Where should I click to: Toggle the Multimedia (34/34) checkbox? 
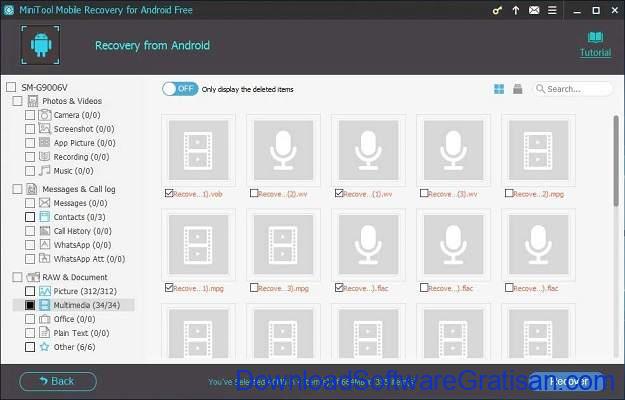30,305
